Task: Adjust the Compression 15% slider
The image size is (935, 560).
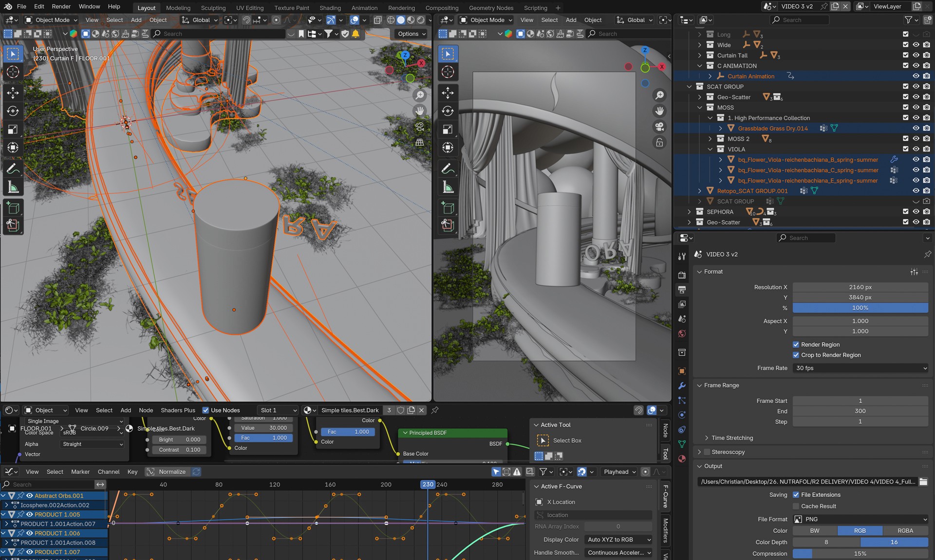Action: (860, 554)
